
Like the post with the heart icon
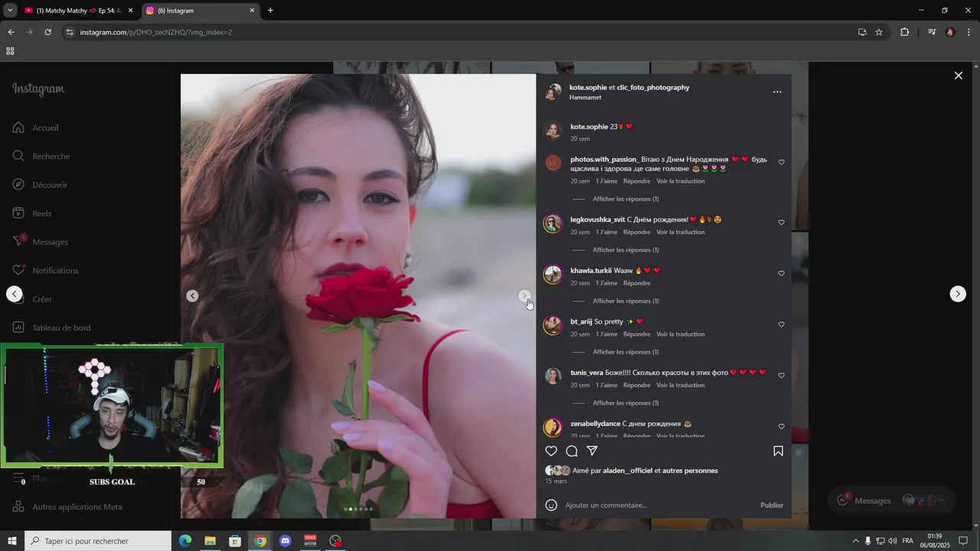[x=551, y=452]
